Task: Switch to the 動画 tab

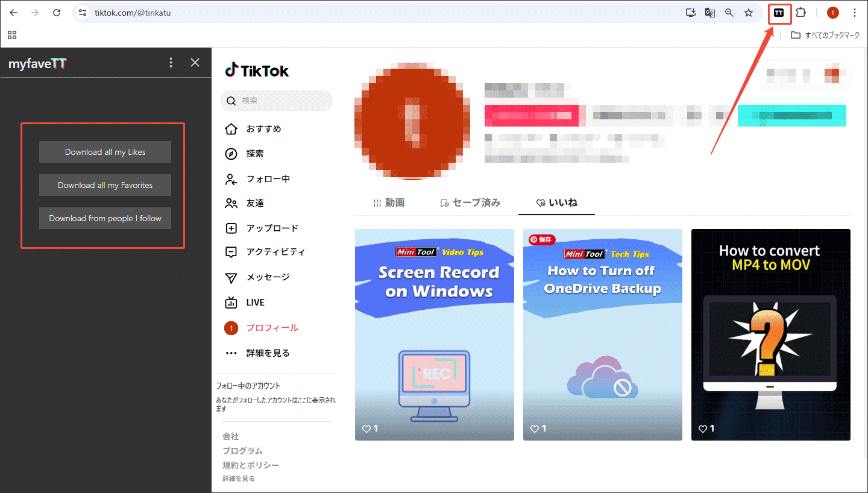Action: pos(389,203)
